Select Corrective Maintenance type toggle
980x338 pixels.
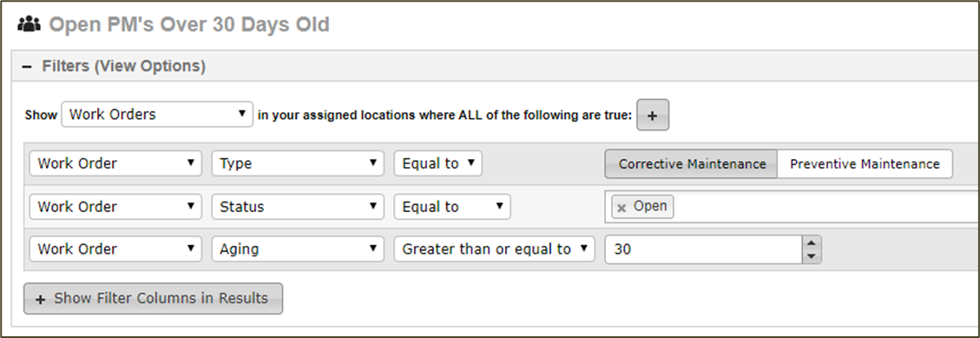click(x=691, y=164)
